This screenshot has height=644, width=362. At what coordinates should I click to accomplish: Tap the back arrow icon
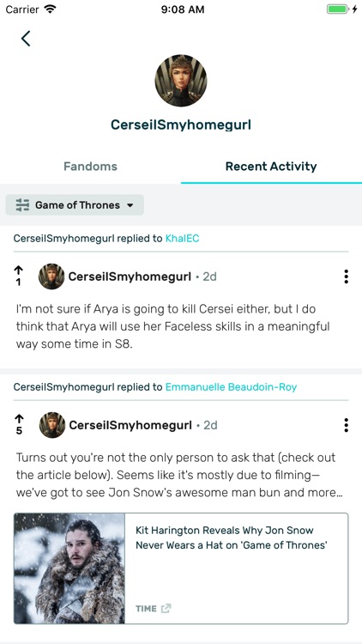26,39
